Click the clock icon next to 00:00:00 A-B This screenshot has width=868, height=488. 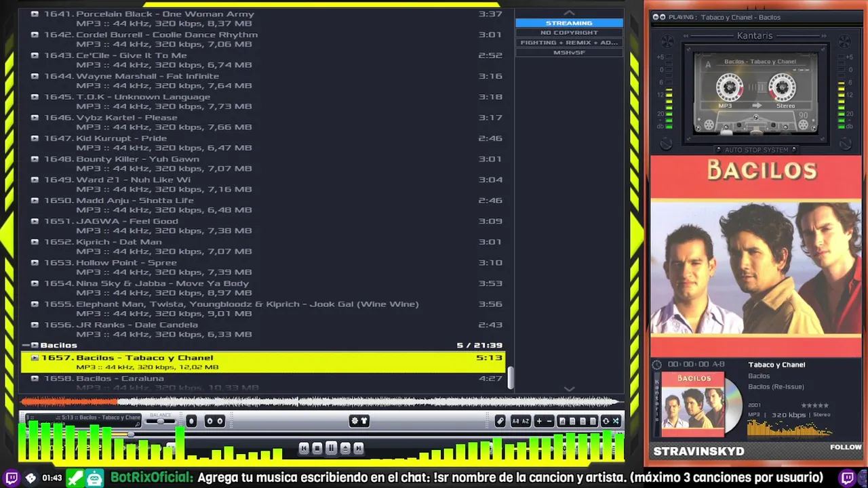point(656,365)
